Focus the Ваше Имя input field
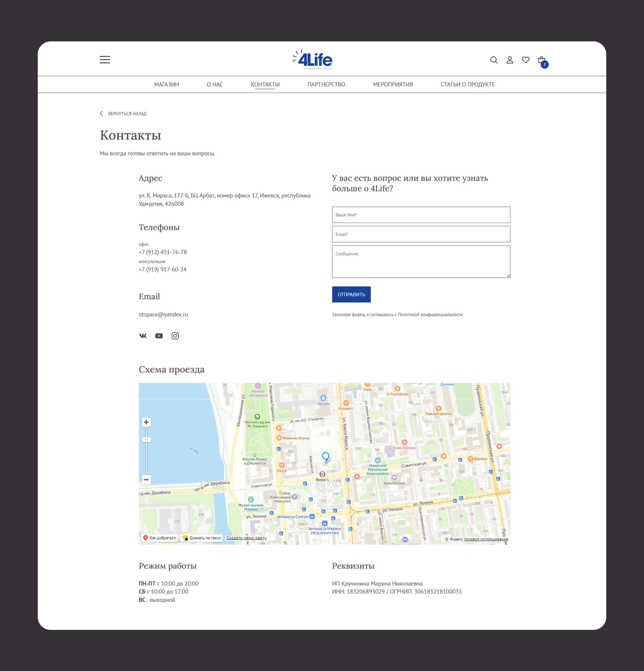Screen dimensions: 644x671 (421, 215)
